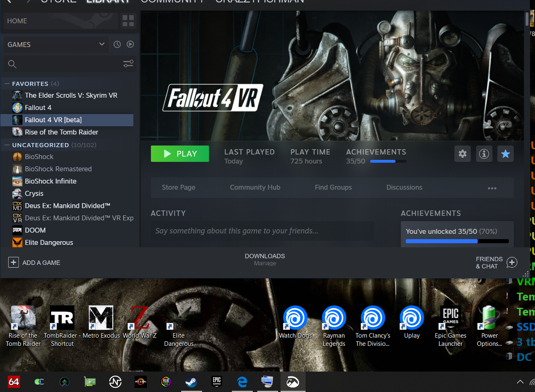
Task: Click ADD A GAME label
Action: point(41,263)
